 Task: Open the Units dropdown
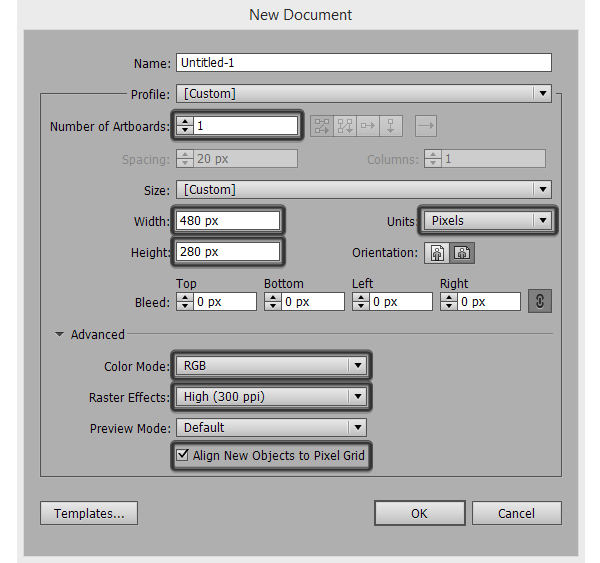[488, 220]
